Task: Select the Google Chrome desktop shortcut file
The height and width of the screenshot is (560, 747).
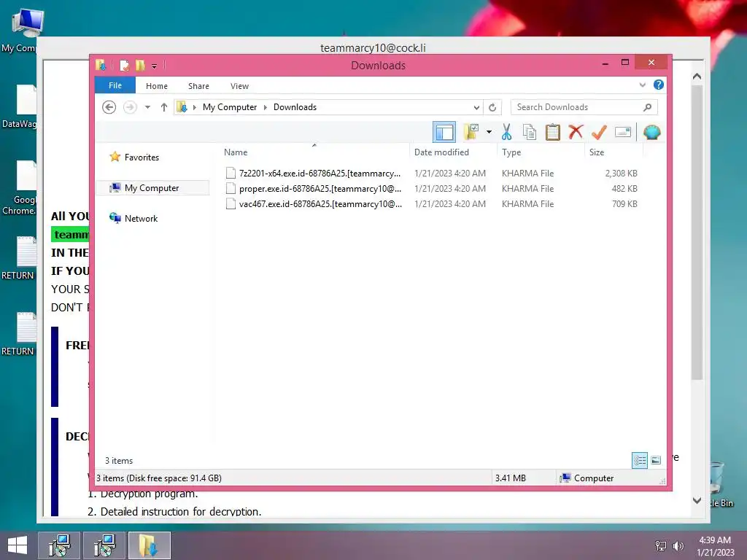Action: [19, 187]
